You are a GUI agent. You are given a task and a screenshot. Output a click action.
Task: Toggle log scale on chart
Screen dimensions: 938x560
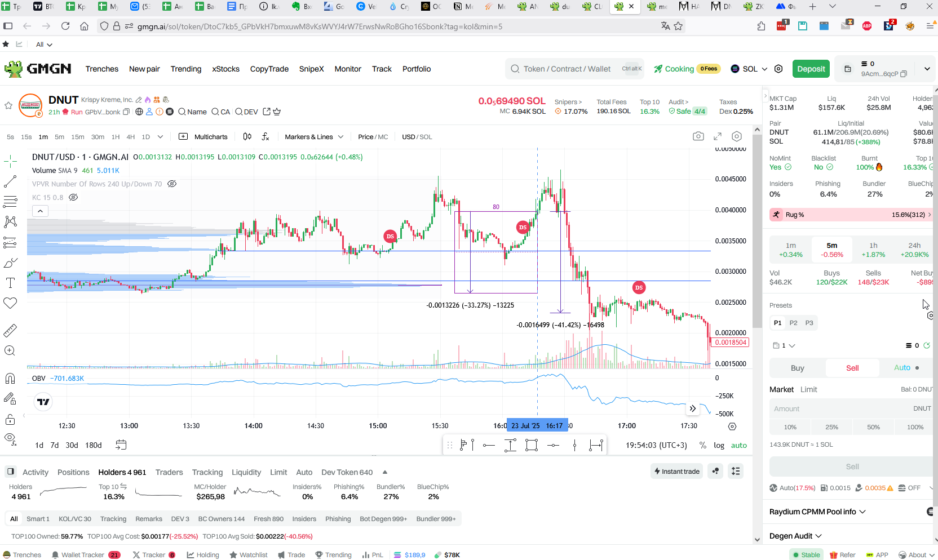719,445
